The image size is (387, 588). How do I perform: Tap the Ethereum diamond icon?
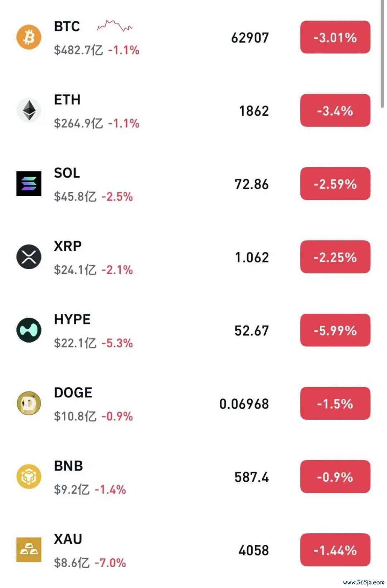click(x=29, y=110)
